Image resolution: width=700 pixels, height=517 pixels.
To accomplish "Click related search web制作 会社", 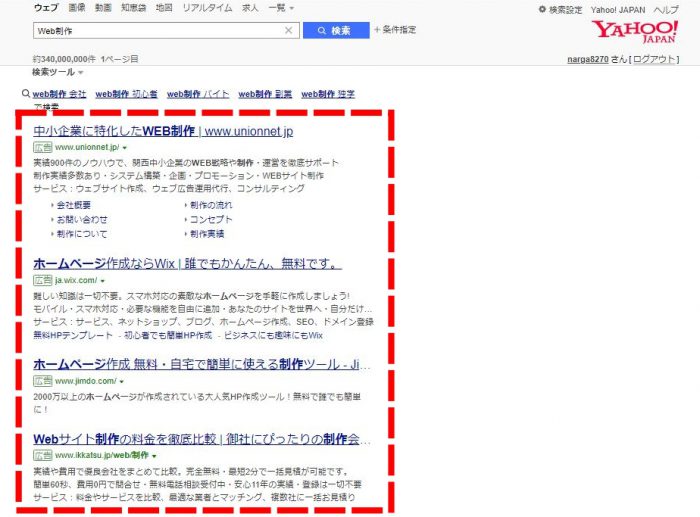I will pyautogui.click(x=59, y=94).
